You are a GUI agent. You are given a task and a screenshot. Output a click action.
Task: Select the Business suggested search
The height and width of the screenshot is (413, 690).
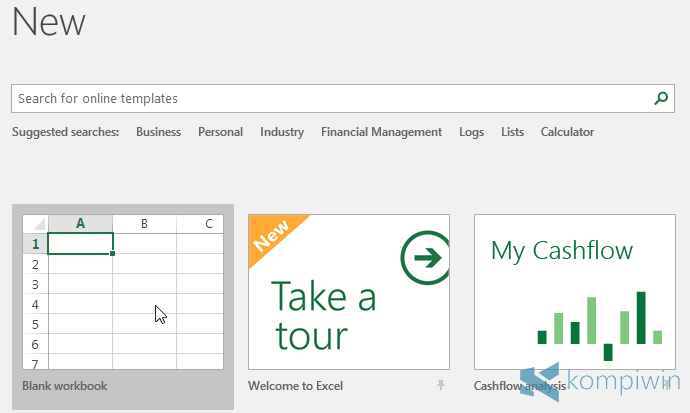pyautogui.click(x=158, y=132)
